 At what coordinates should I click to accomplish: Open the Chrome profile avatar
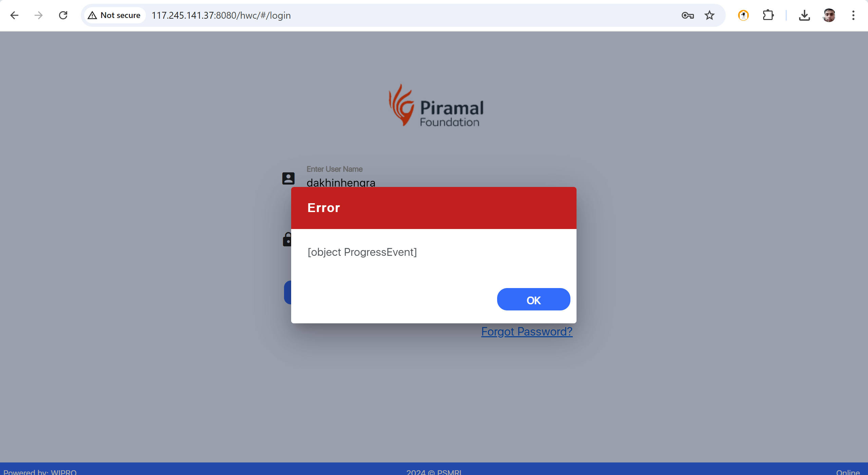(x=829, y=15)
